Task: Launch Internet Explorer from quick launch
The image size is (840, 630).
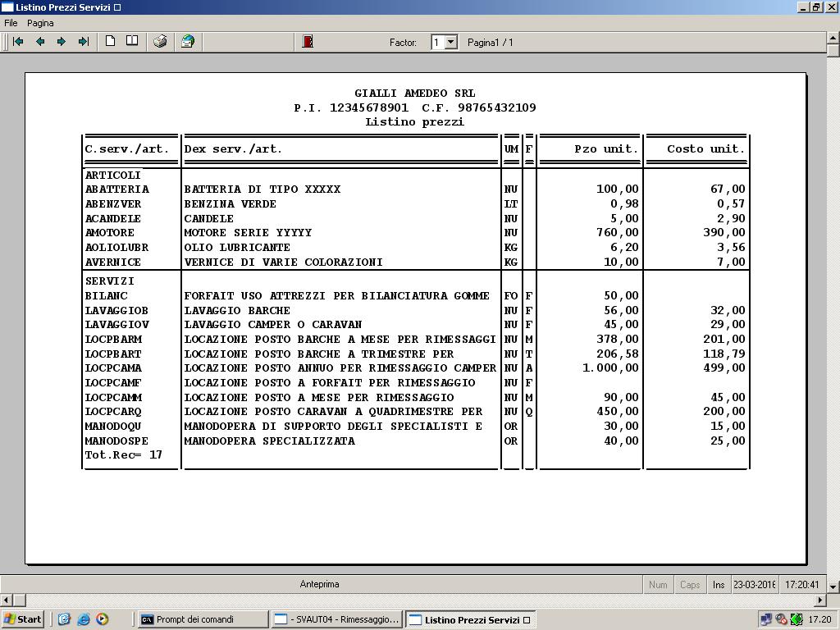Action: pos(84,619)
